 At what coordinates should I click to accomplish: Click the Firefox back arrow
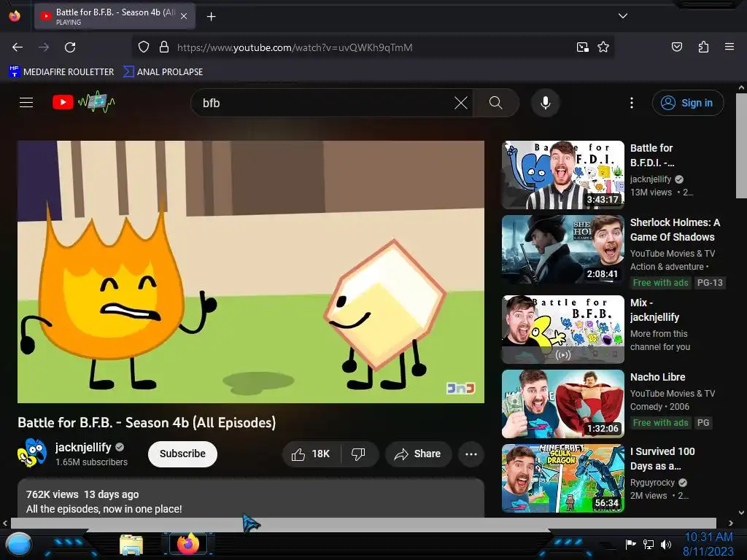pos(18,47)
